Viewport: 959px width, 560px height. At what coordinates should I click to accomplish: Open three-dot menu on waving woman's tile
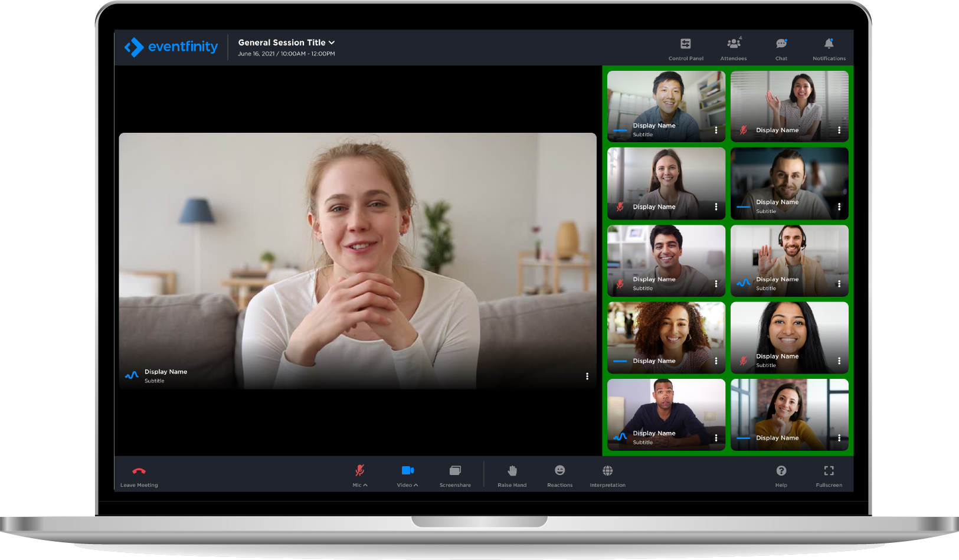839,130
